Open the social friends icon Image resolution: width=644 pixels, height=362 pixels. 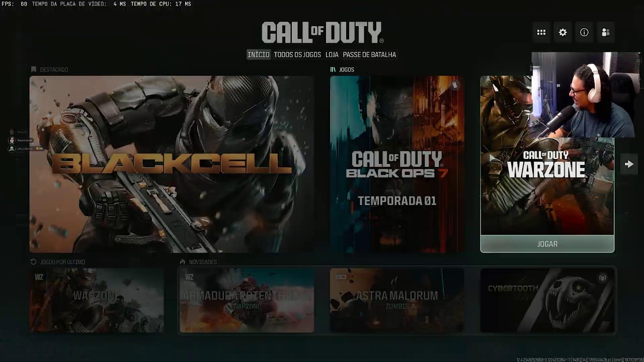606,32
